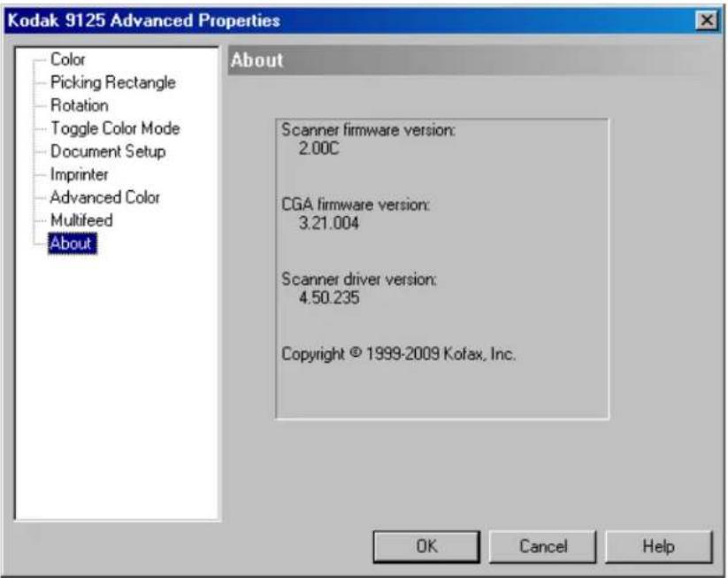728x578 pixels.
Task: Open the Picking Rectangle settings
Action: coord(113,82)
